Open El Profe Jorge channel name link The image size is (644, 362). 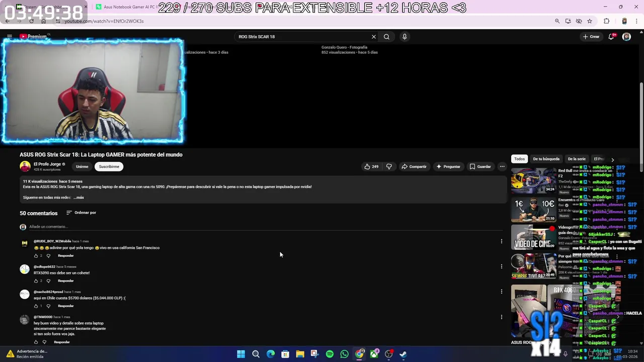[x=47, y=164]
